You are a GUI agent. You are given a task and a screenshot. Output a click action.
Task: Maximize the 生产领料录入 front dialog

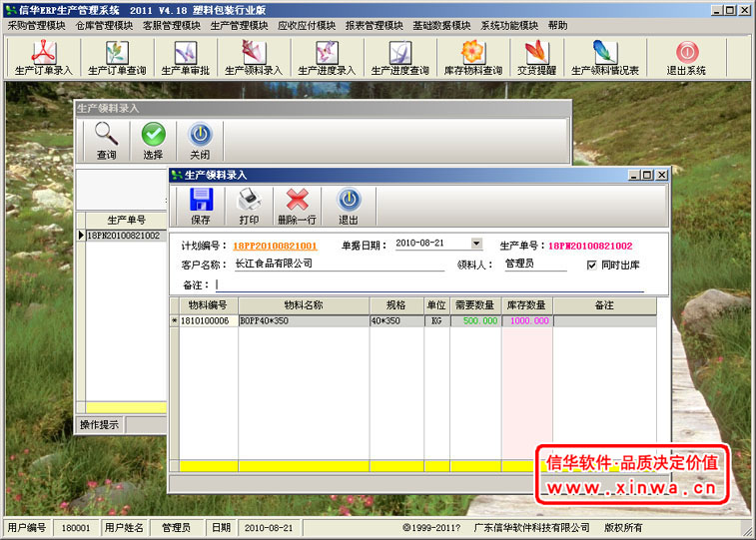647,175
